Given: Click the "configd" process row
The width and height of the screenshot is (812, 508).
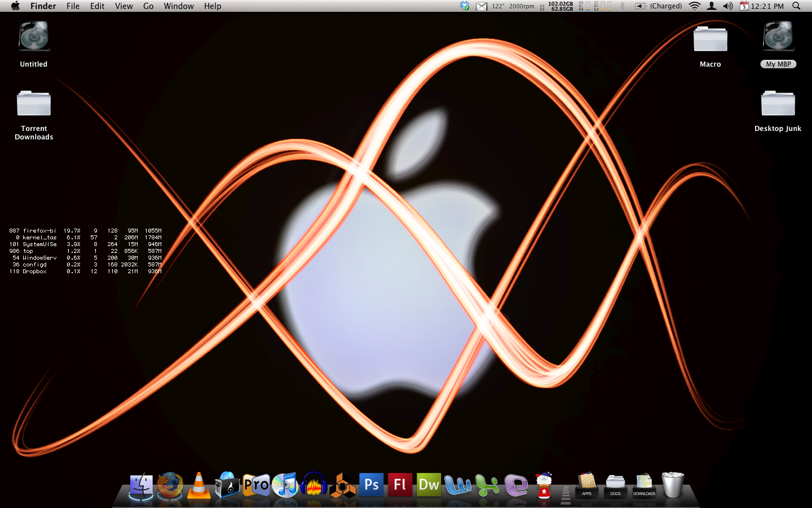Looking at the screenshot, I should (85, 265).
